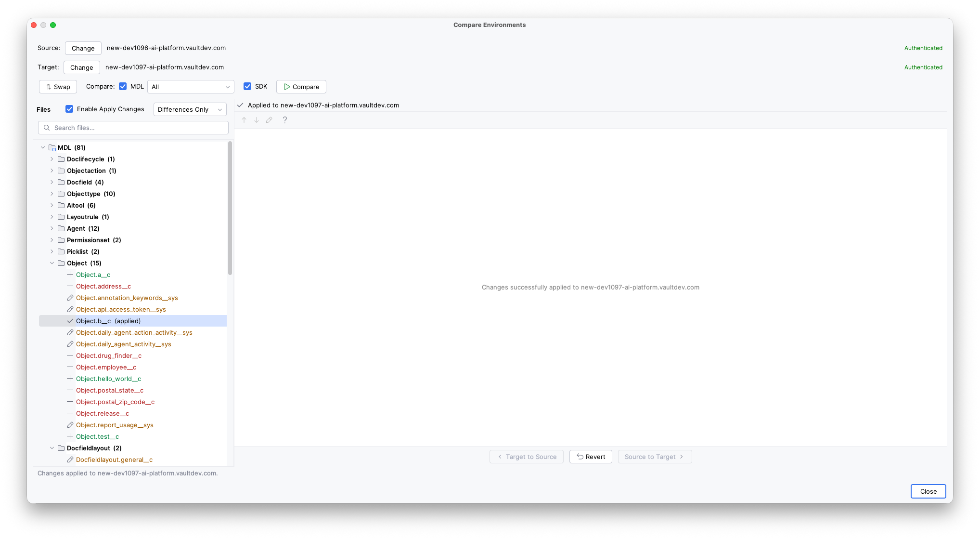Click the plus icon beside Object.hello_world__c

(x=70, y=379)
